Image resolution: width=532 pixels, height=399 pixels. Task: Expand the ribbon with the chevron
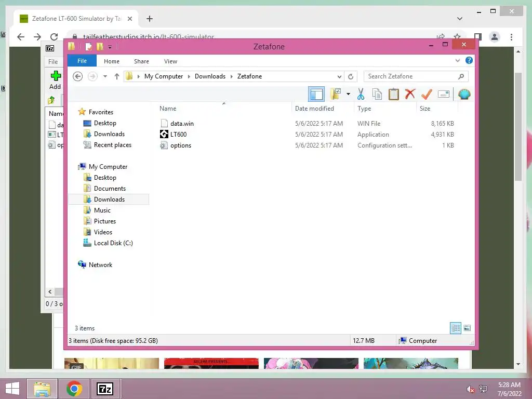coord(457,61)
